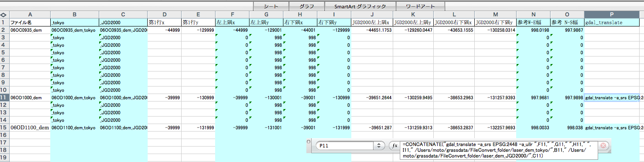Select column B header
Image resolution: width=644 pixels, height=162 pixels.
(75, 14)
